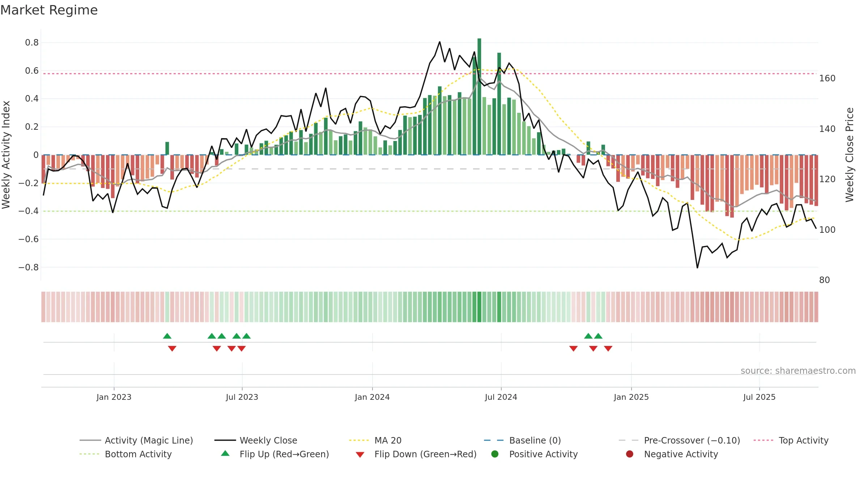Click the Jan 2023 x-axis label

114,397
